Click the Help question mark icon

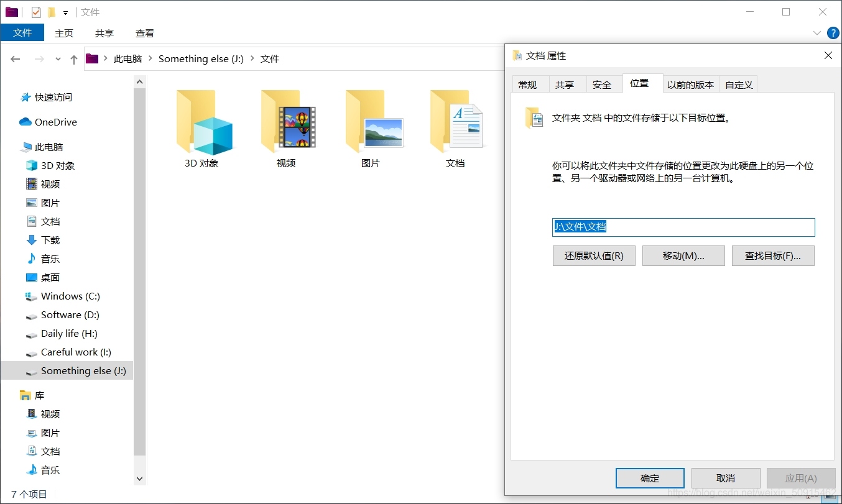[x=833, y=33]
